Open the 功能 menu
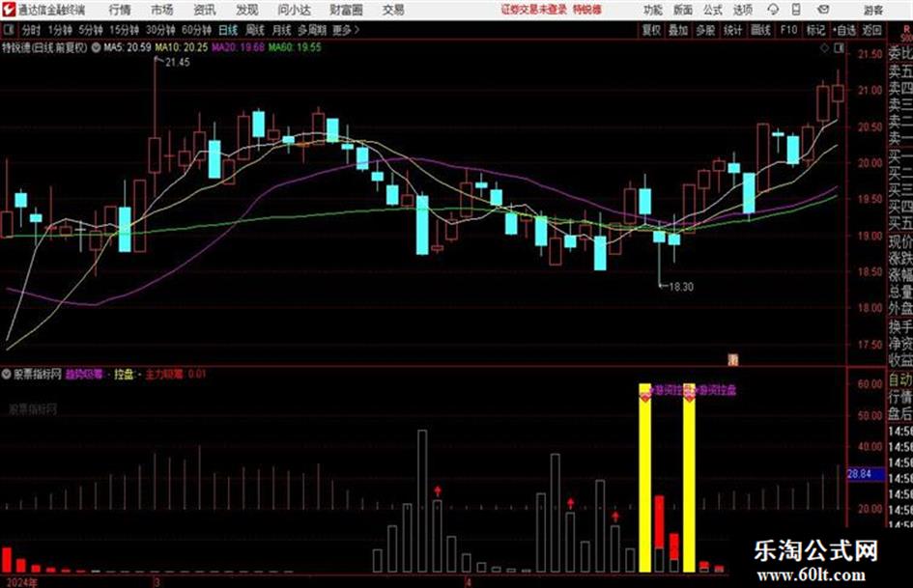 tap(653, 10)
